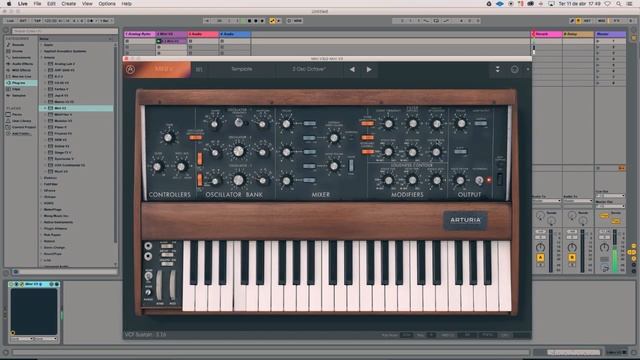Go to previous preset arrow

point(352,69)
